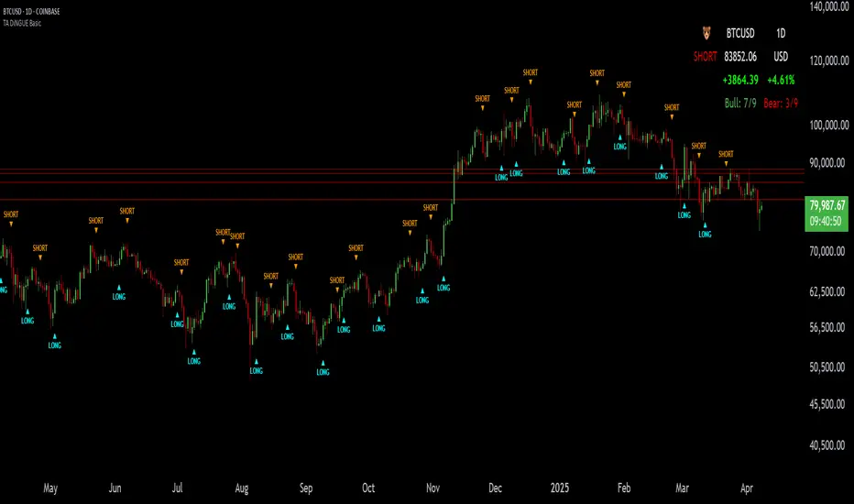Click the BTCUSD · 1D · COINBASE chart title
Viewport: 854px width, 504px height.
tap(31, 11)
